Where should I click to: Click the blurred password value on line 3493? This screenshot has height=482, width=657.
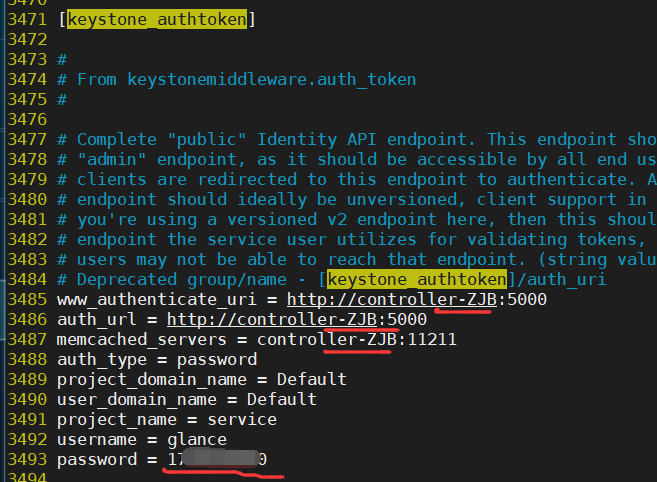click(216, 460)
